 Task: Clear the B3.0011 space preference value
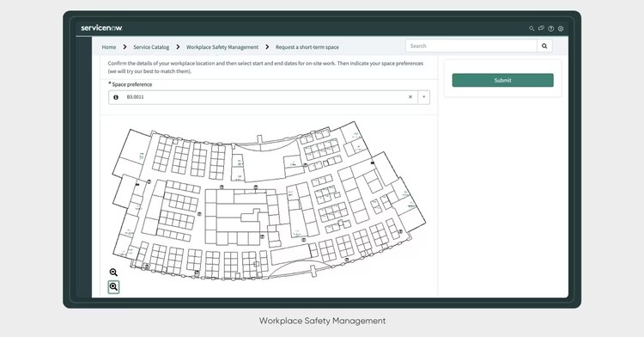pos(410,97)
